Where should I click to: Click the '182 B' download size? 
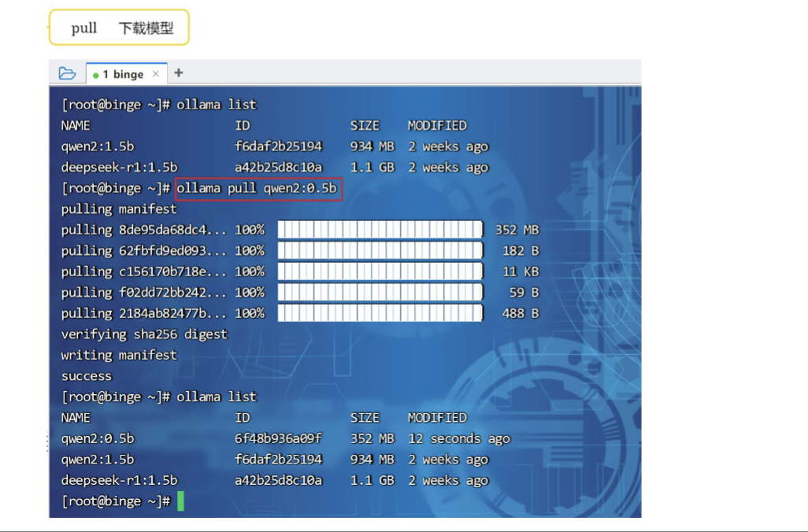[x=521, y=251]
